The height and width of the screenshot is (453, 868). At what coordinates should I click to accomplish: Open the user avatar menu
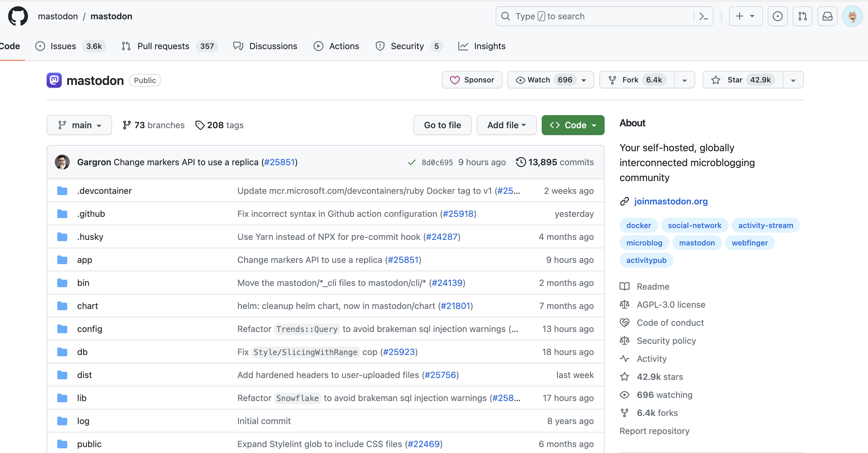(852, 16)
